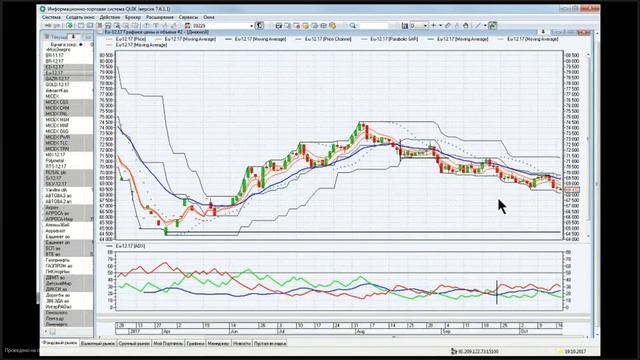The height and width of the screenshot is (360, 640).
Task: Open the Сервисы menu
Action: pos(188,17)
